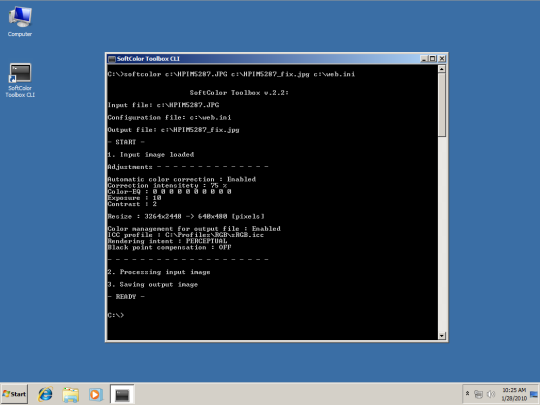This screenshot has height=405, width=540.
Task: Click '3. Saving output image' line
Action: pyautogui.click(x=153, y=284)
